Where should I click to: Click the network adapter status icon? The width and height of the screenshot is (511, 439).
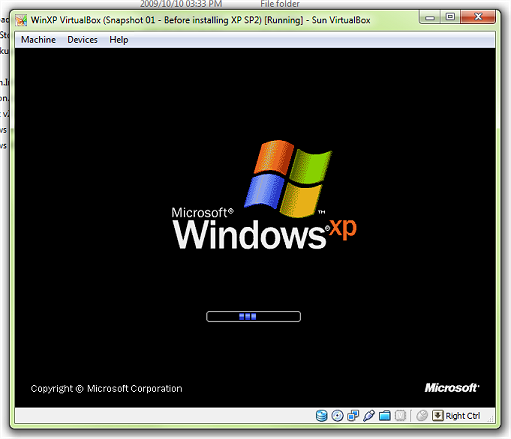coord(353,416)
